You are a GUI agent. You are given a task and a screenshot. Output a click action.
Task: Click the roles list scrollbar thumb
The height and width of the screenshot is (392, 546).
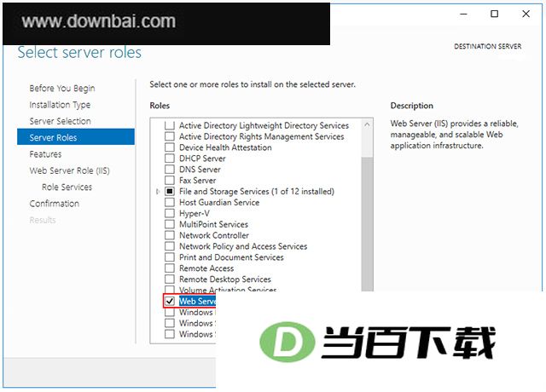[x=367, y=224]
